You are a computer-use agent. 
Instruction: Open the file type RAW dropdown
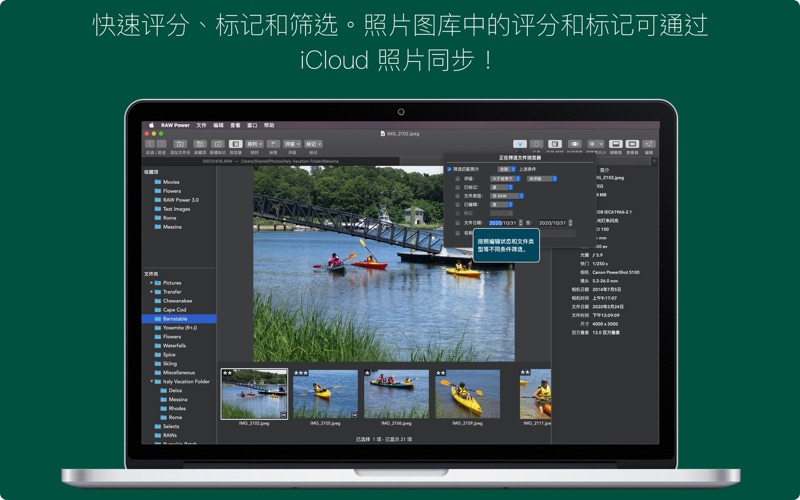(x=507, y=196)
